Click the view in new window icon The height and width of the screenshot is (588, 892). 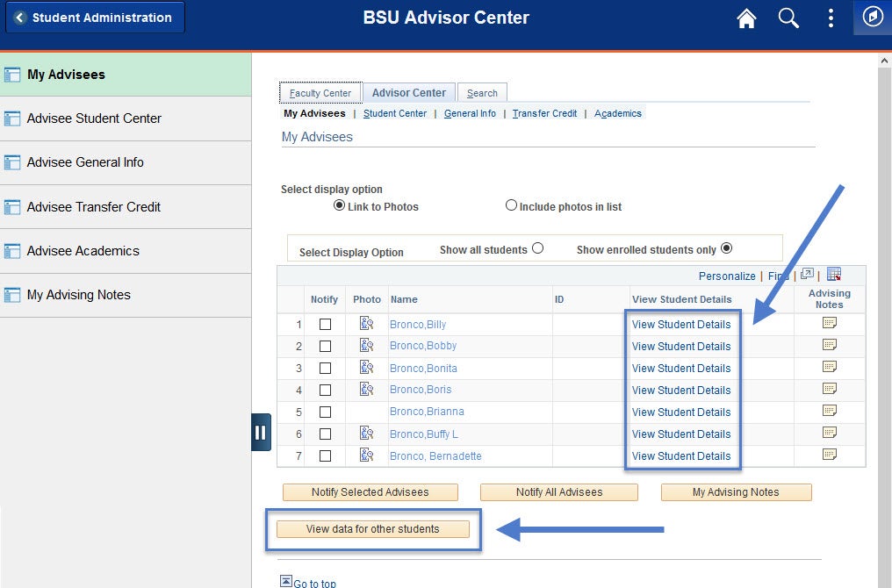[x=807, y=274]
